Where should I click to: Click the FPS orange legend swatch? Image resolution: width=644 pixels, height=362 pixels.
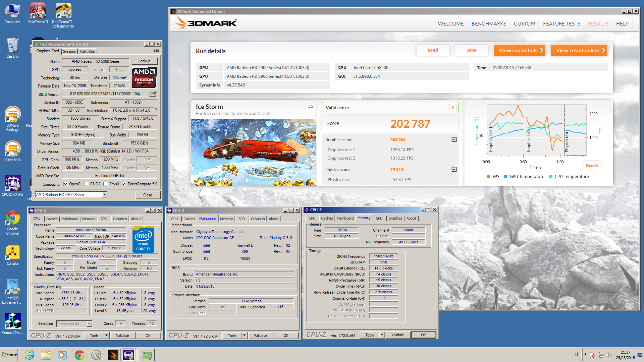coord(488,177)
